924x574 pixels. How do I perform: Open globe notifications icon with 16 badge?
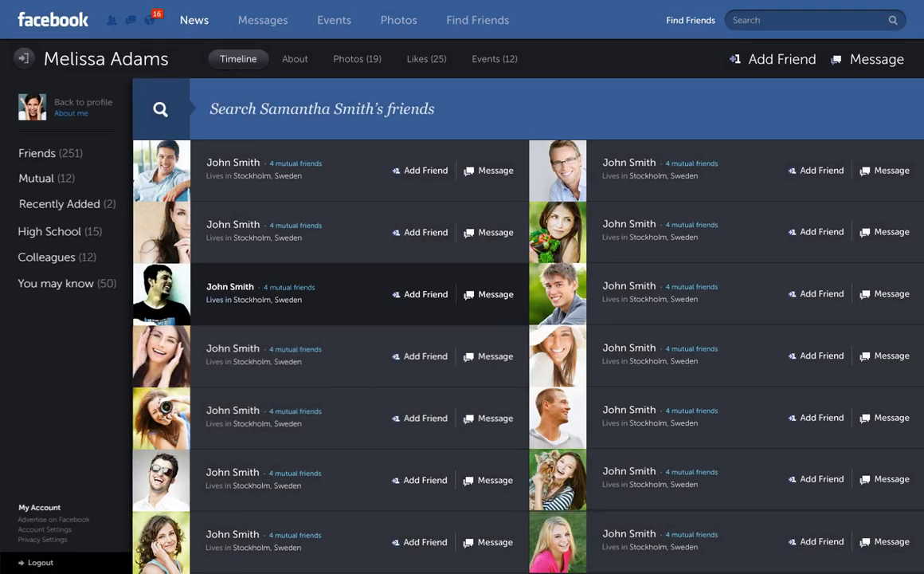coord(150,20)
